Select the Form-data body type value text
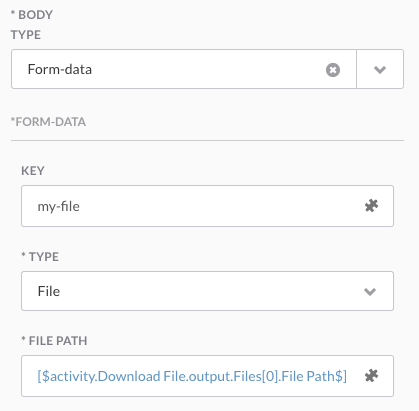The image size is (419, 411). (60, 69)
